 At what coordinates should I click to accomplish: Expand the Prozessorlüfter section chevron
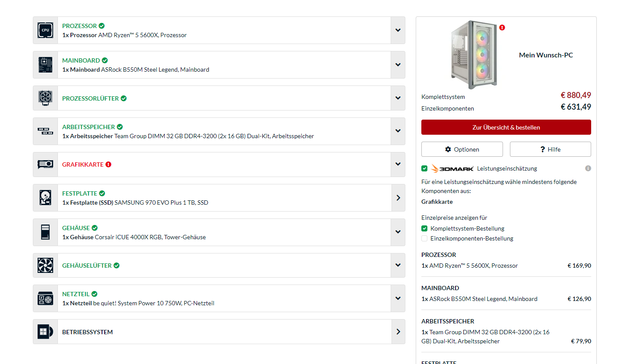pos(398,98)
